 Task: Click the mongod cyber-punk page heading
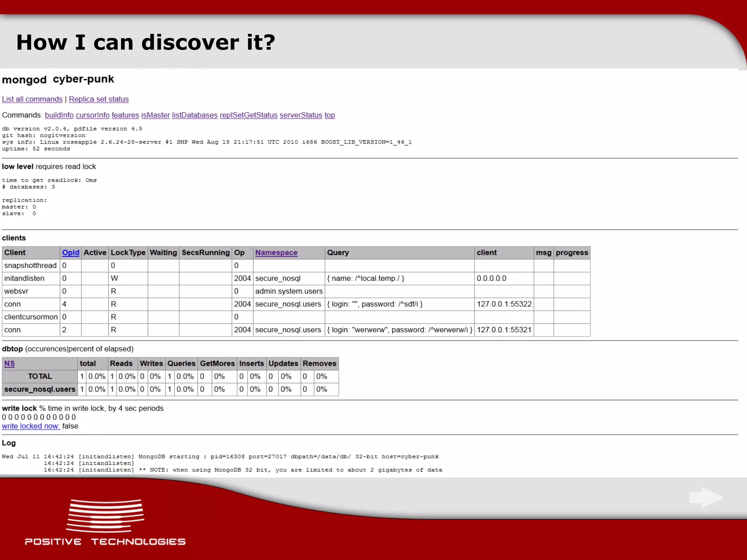tap(58, 79)
